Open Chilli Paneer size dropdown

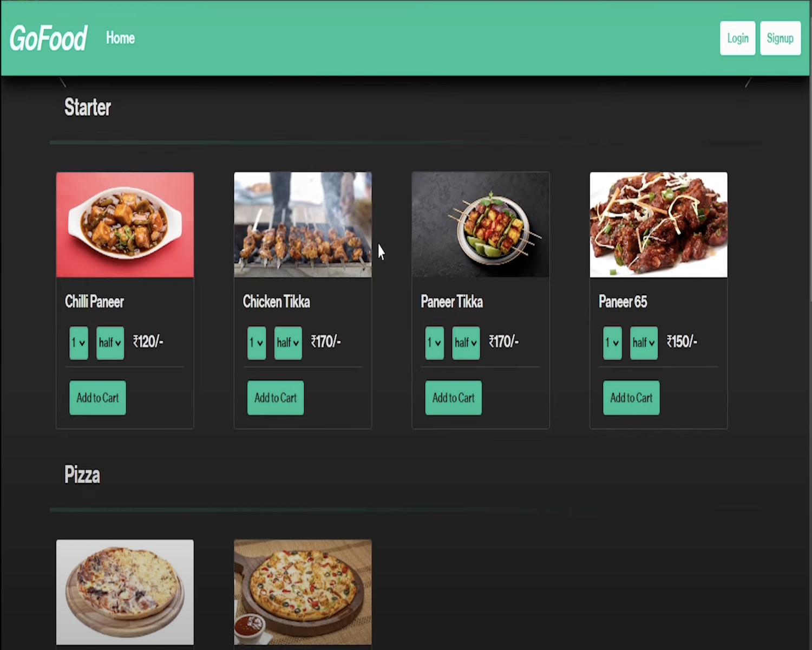pos(110,343)
